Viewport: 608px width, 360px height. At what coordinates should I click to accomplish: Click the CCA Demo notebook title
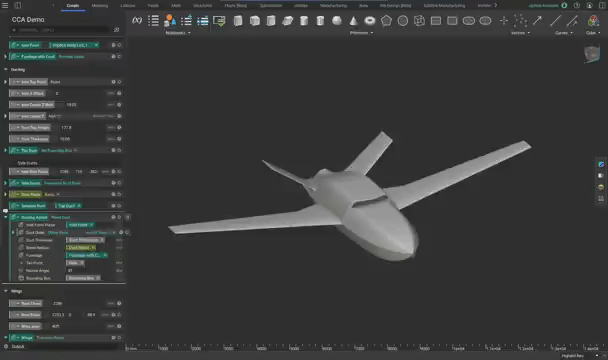coord(28,19)
